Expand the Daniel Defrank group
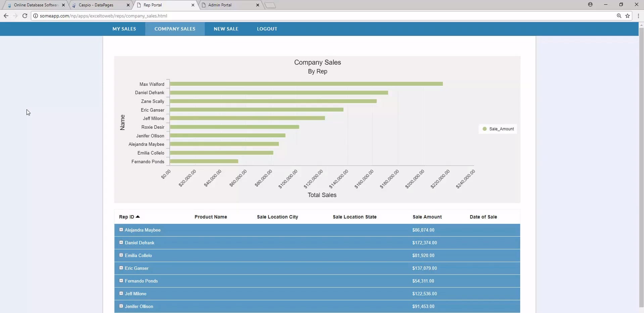This screenshot has width=644, height=313. point(121,243)
